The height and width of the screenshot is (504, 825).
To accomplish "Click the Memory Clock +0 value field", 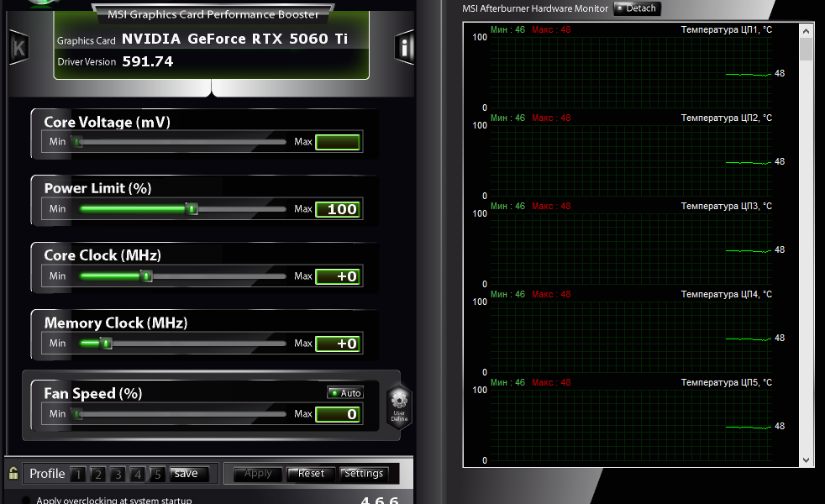I will tap(338, 344).
